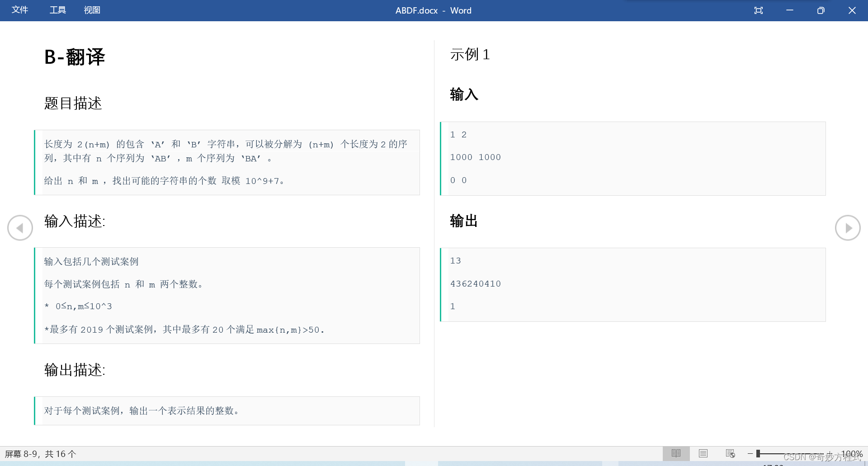This screenshot has height=466, width=868.
Task: Click the line 对于每个测试案例，输出一个表示结果的整数
Action: [142, 411]
